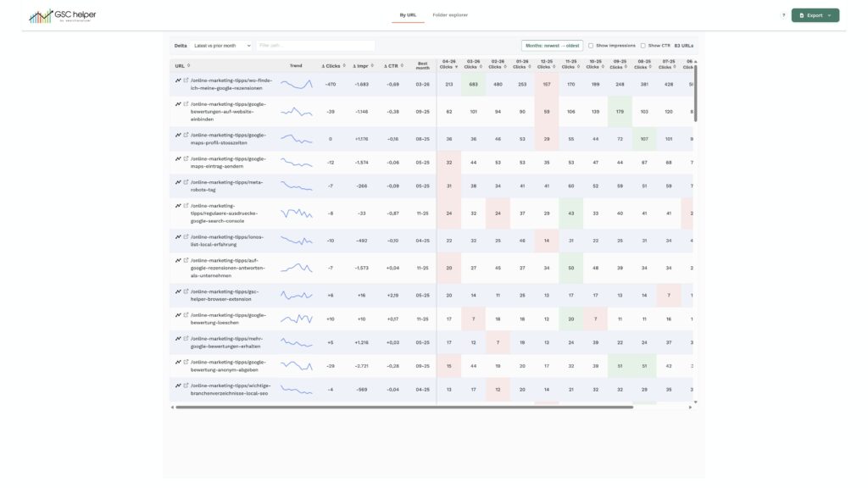This screenshot has height=488, width=868.
Task: Click the green 179 cell in 09-25 column
Action: click(x=620, y=112)
